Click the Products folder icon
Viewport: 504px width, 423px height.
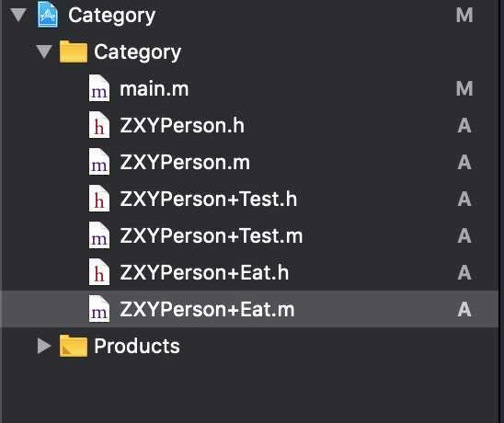[x=74, y=346]
